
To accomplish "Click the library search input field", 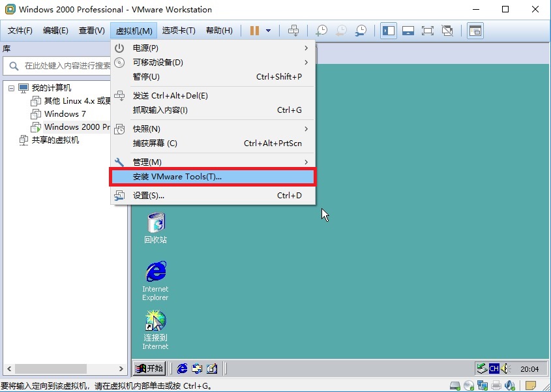I will coord(57,66).
